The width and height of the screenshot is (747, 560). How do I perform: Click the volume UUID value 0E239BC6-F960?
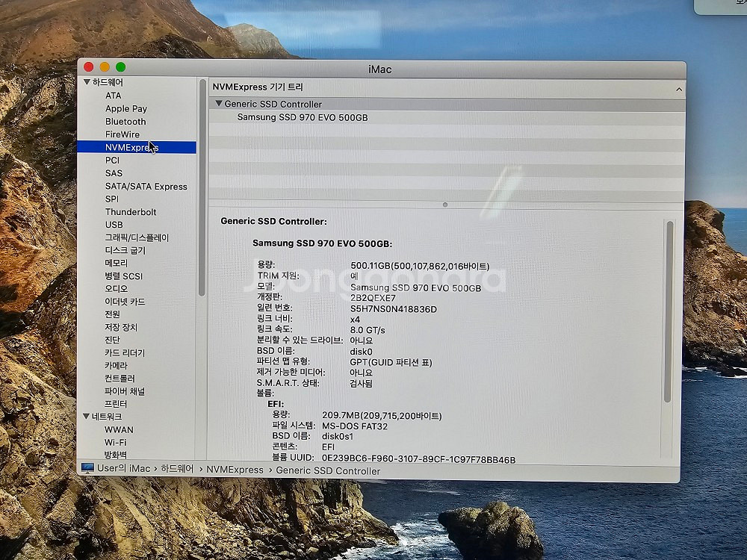pyautogui.click(x=419, y=459)
